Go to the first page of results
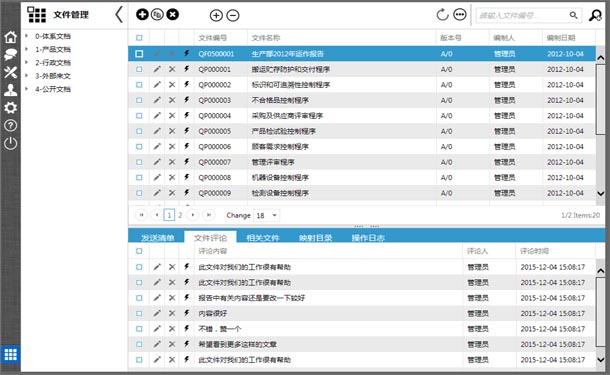Screen dimensions: 610x375 pyautogui.click(x=141, y=215)
